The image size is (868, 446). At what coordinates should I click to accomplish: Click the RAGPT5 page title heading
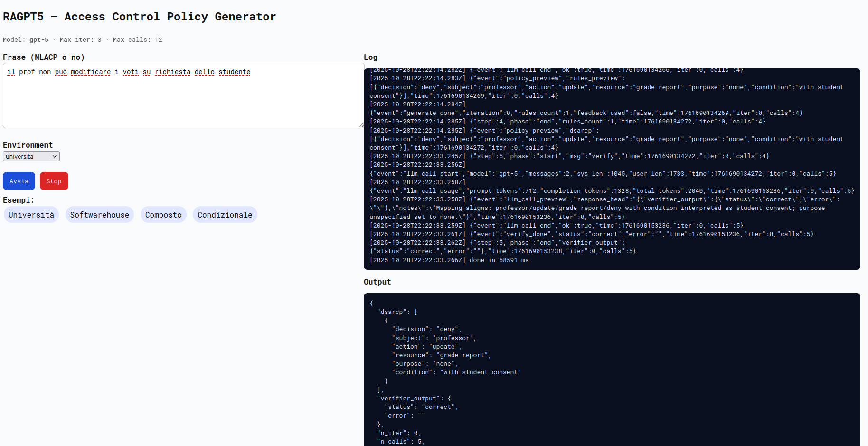click(139, 17)
